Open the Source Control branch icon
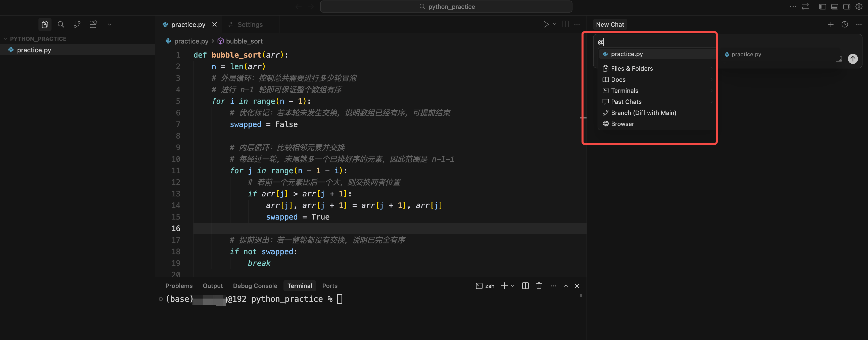The width and height of the screenshot is (868, 340). point(77,24)
